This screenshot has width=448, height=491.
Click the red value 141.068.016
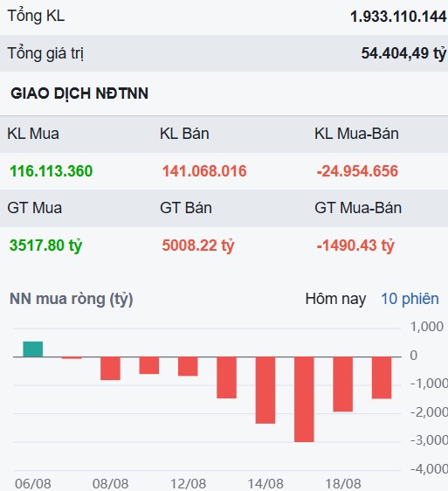tap(204, 171)
